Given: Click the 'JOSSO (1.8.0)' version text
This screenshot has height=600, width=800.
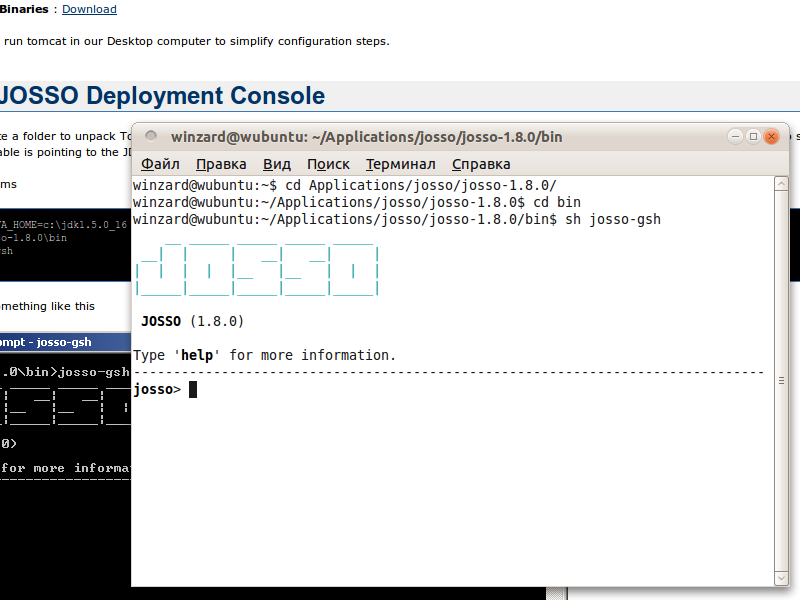Looking at the screenshot, I should tap(192, 321).
